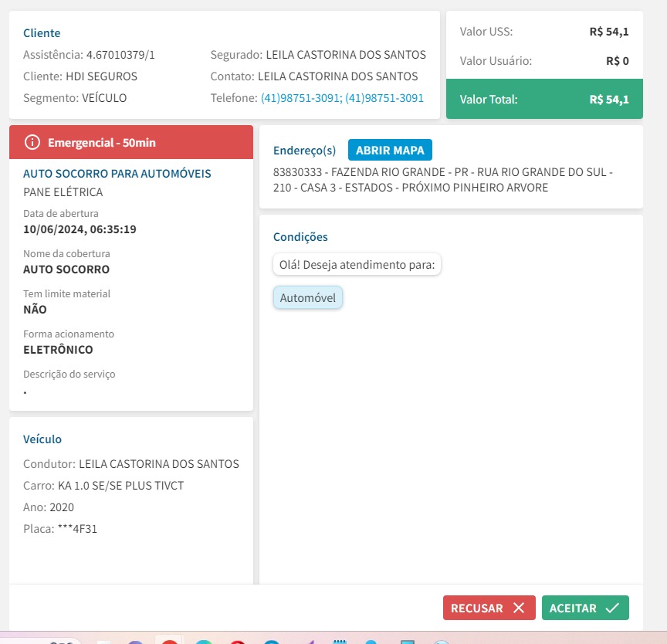Click the Veículo section heading

tap(42, 439)
